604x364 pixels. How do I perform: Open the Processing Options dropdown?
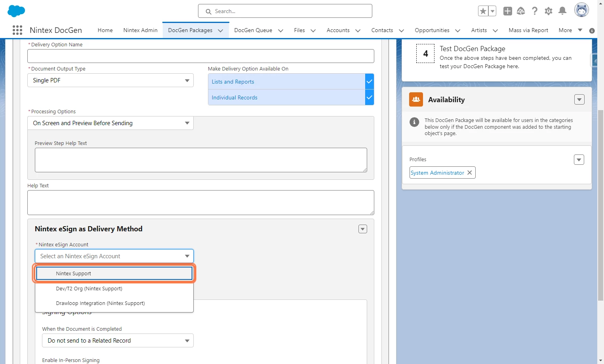pos(111,123)
